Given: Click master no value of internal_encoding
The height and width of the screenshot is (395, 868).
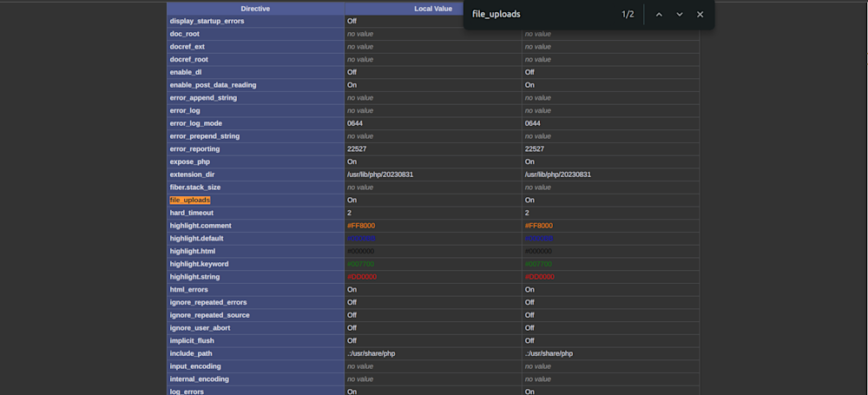Looking at the screenshot, I should click(537, 379).
